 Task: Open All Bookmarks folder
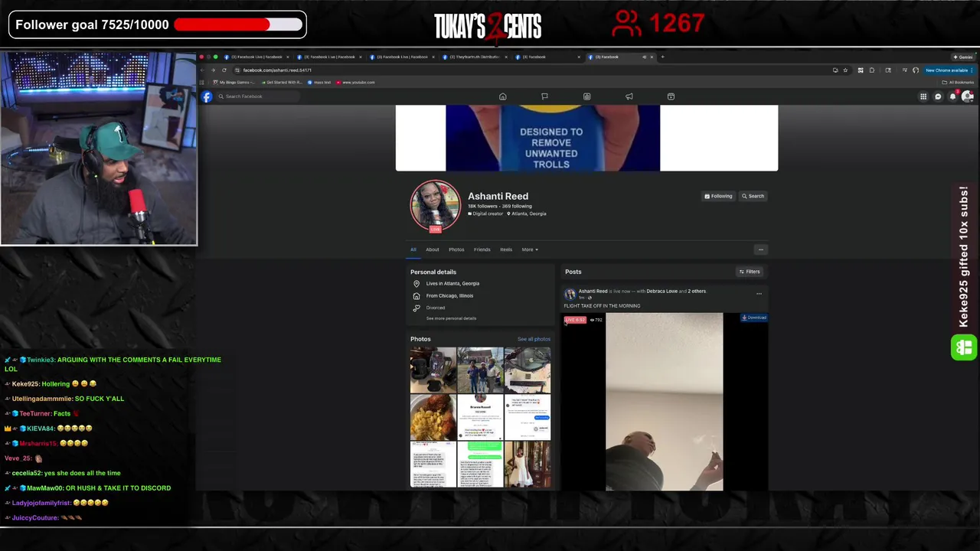[x=959, y=82]
